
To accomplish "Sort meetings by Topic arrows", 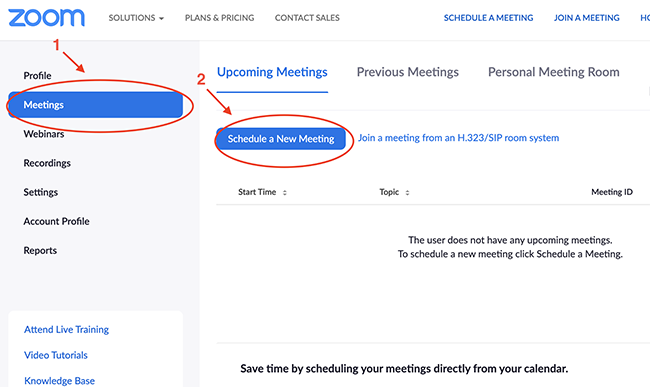I will click(x=407, y=192).
